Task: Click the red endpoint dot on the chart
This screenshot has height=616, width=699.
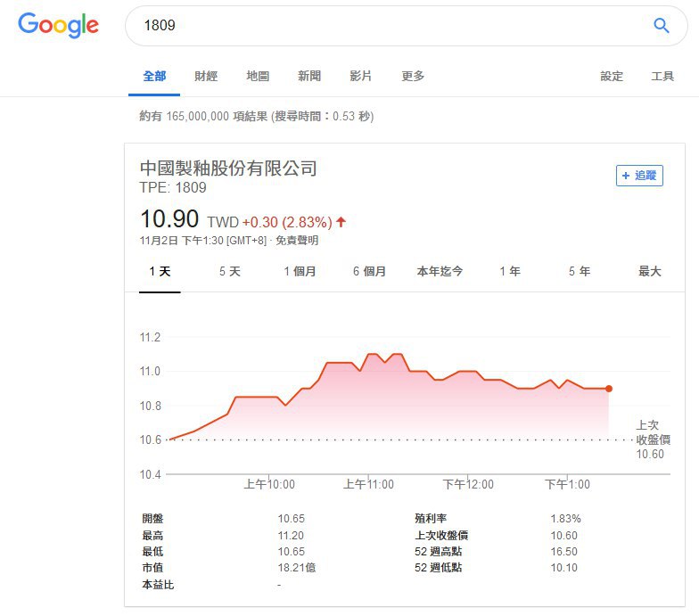Action: (609, 389)
